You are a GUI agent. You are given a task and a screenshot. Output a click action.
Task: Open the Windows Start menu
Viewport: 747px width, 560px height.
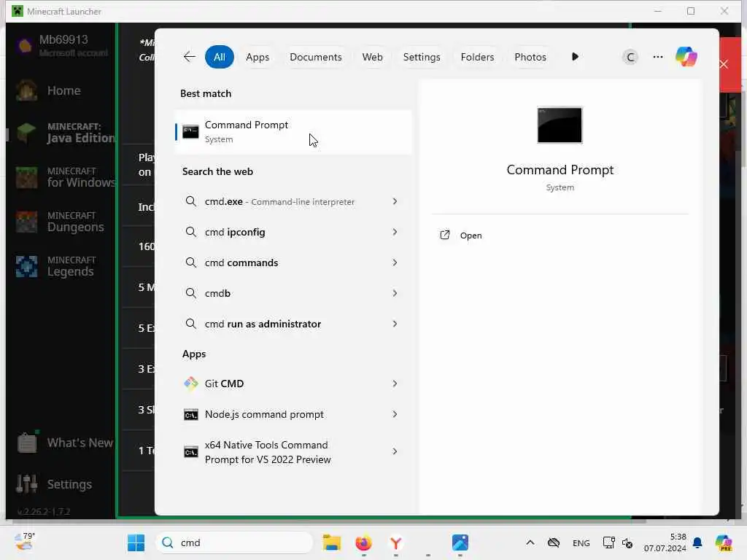(136, 542)
